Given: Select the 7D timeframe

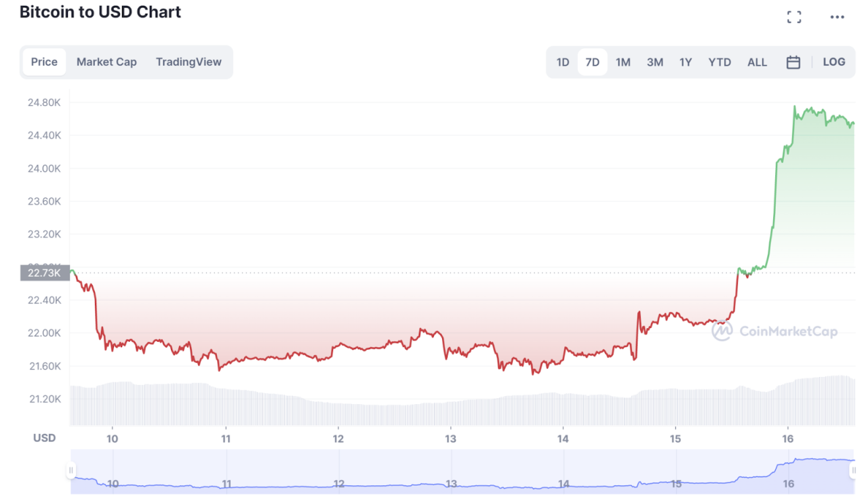Looking at the screenshot, I should (x=592, y=61).
